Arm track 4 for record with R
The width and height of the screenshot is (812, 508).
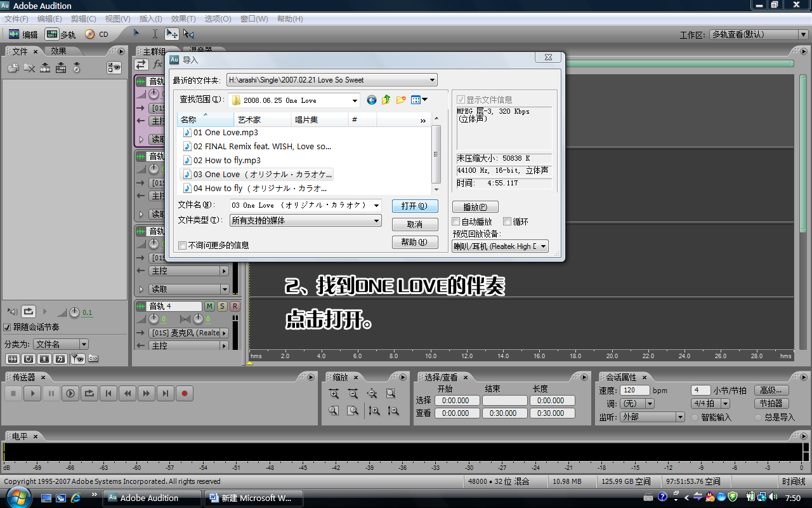[x=235, y=307]
